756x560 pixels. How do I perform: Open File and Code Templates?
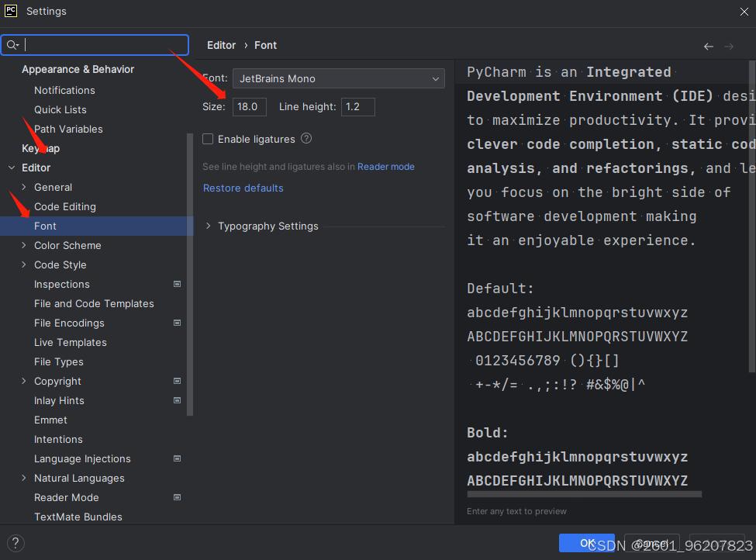(94, 303)
